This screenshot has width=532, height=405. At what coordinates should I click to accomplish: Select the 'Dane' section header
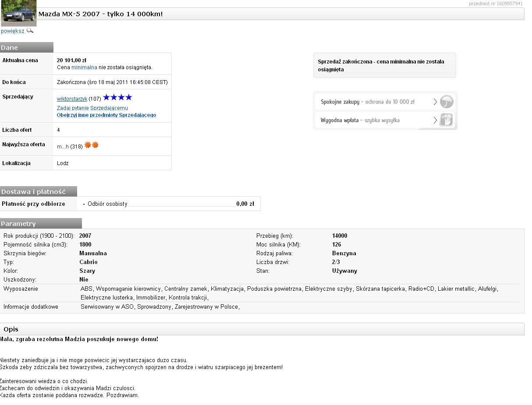point(27,48)
